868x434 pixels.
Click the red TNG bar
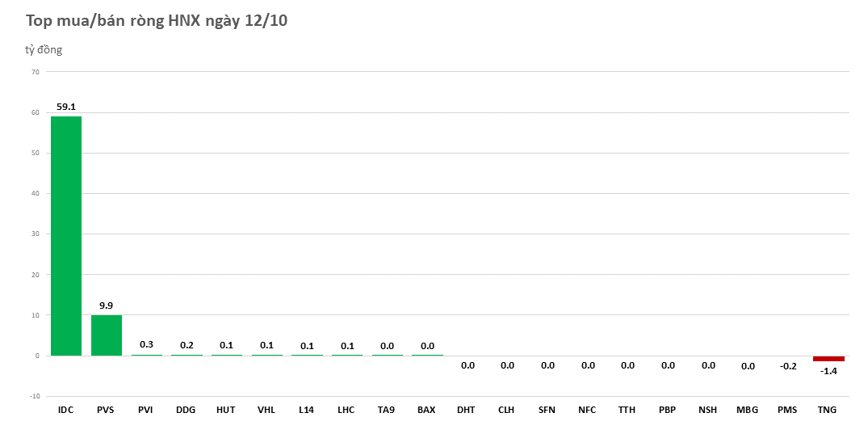[x=828, y=358]
